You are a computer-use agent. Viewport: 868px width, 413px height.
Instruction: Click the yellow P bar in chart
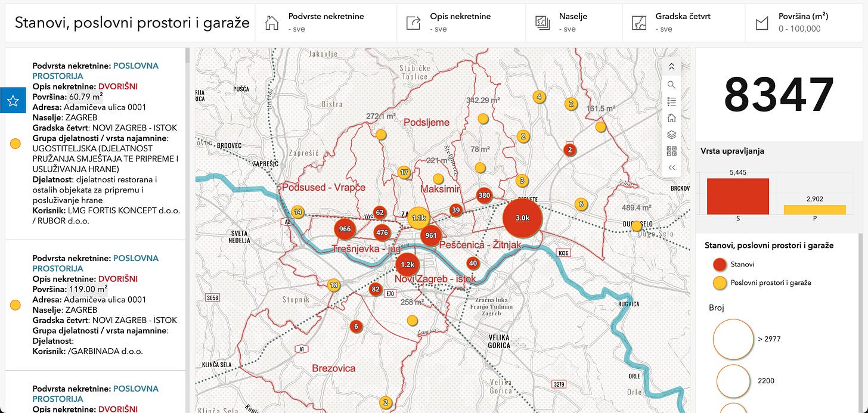click(814, 210)
